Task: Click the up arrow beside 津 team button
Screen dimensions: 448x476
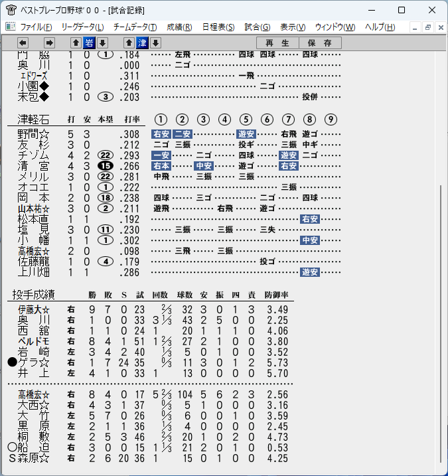Action: (129, 42)
